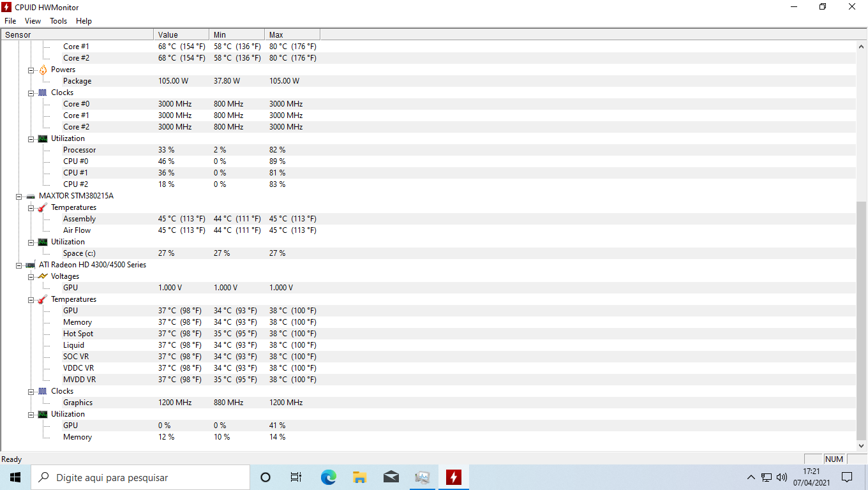Open the View menu
The width and height of the screenshot is (868, 490).
[33, 21]
